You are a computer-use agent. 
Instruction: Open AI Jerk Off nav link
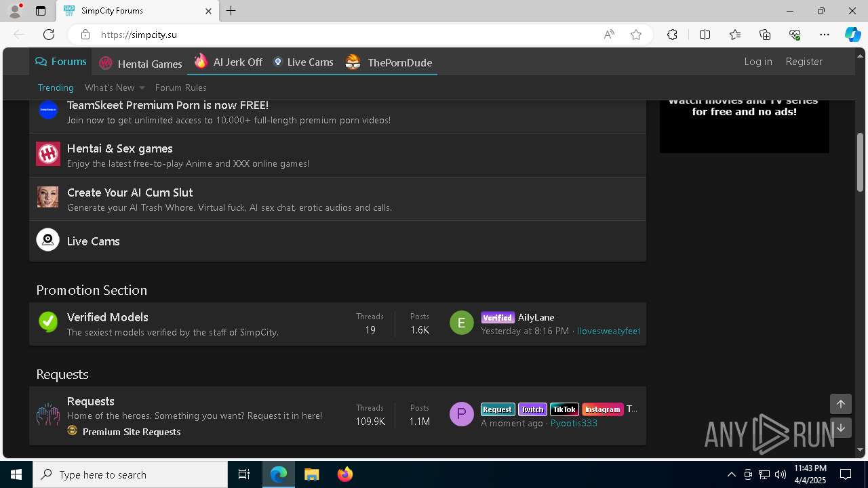click(229, 62)
